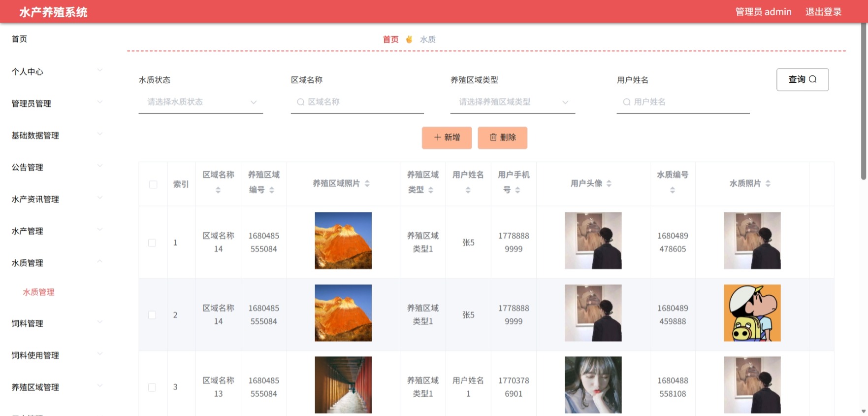Screen dimensions: 868x416
Task: Select the 水质管理 submenu item
Action: coord(38,292)
